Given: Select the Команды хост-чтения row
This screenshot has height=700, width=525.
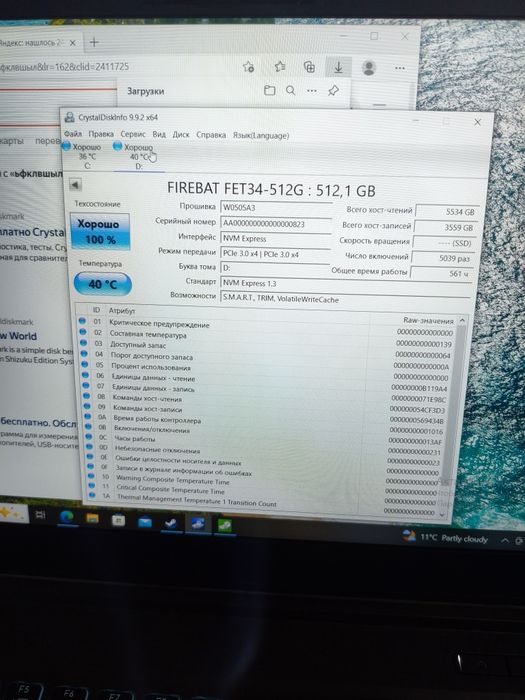Looking at the screenshot, I should (x=267, y=401).
